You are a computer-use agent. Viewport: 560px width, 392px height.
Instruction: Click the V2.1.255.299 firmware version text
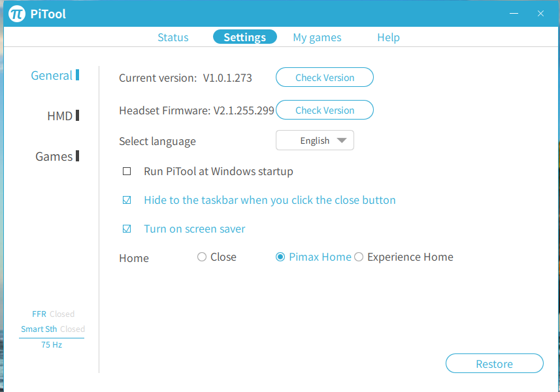tap(244, 110)
